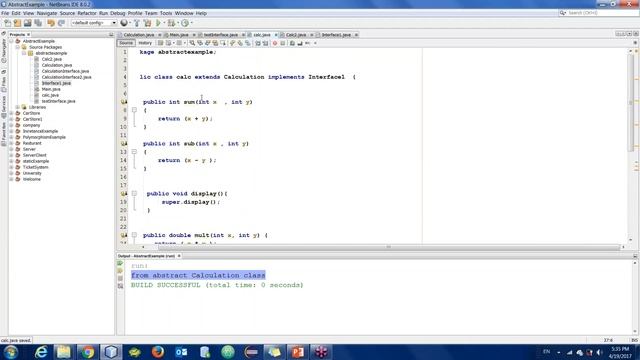Viewport: 640px width, 360px height.
Task: Switch to the Interface1.java tab
Action: coord(336,35)
